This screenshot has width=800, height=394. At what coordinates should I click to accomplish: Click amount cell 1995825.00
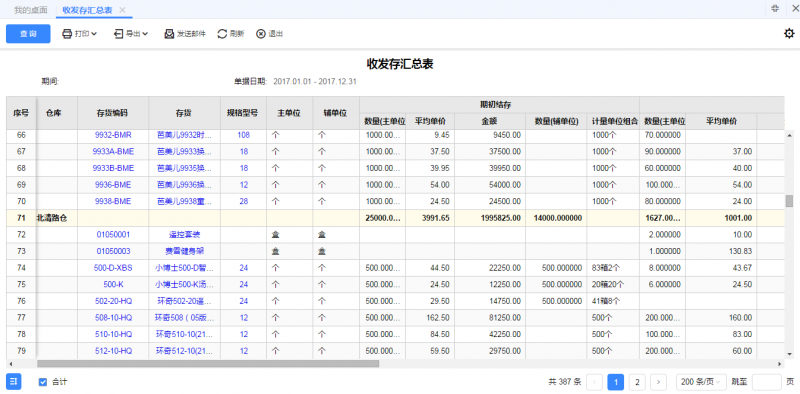[x=501, y=218]
